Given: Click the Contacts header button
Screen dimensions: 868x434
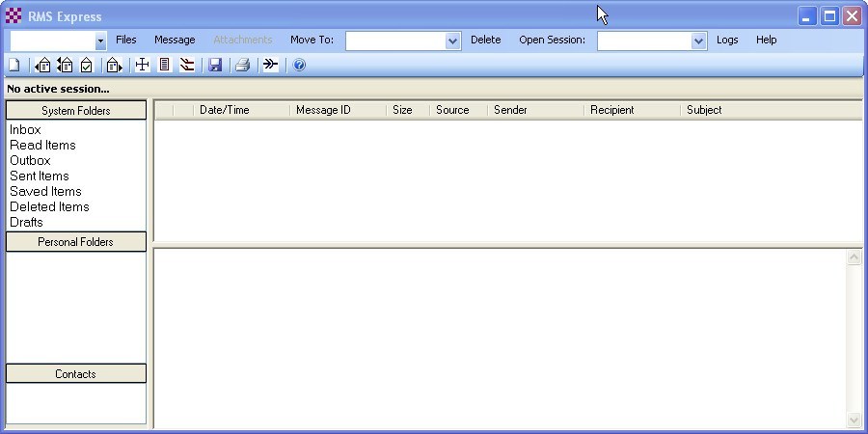Looking at the screenshot, I should click(x=76, y=373).
